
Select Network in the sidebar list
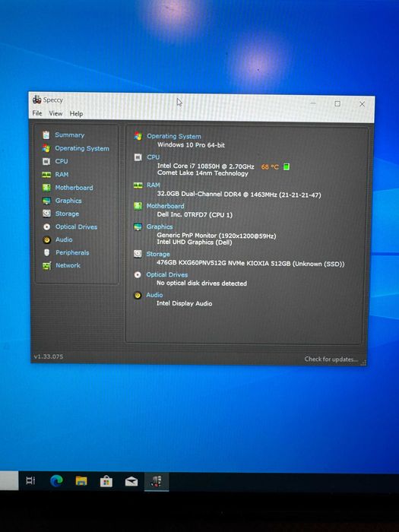coord(68,265)
